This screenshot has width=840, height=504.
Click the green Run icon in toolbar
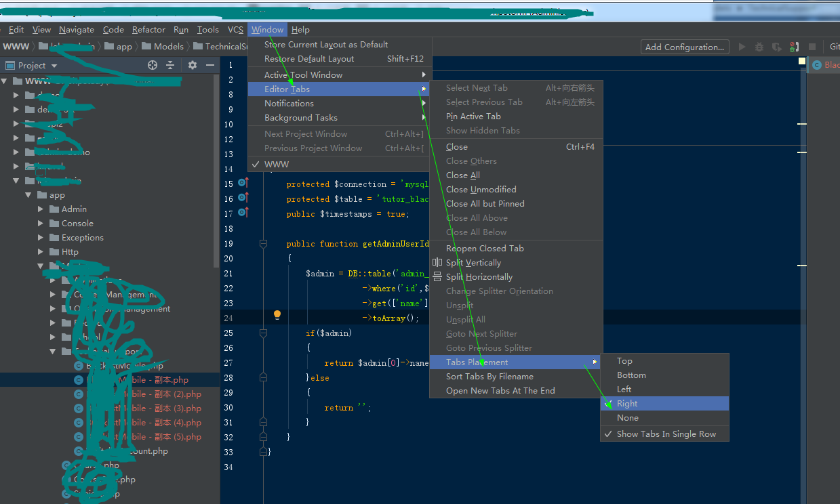coord(742,47)
